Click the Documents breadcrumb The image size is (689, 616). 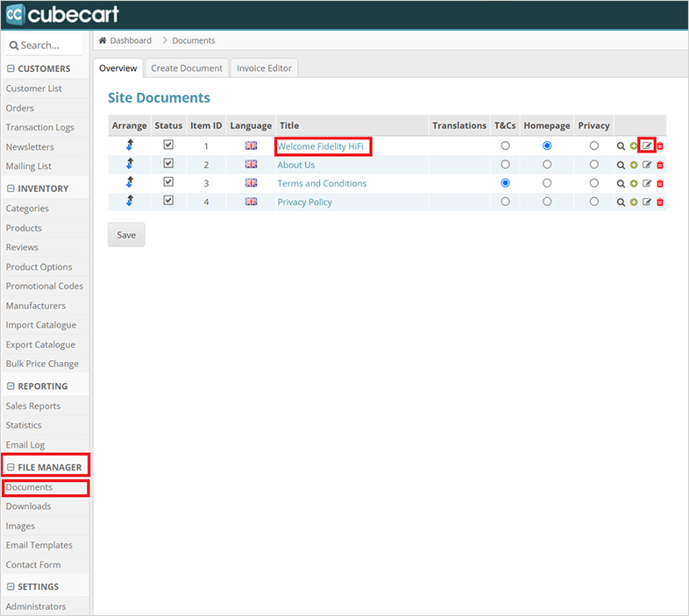pyautogui.click(x=194, y=40)
